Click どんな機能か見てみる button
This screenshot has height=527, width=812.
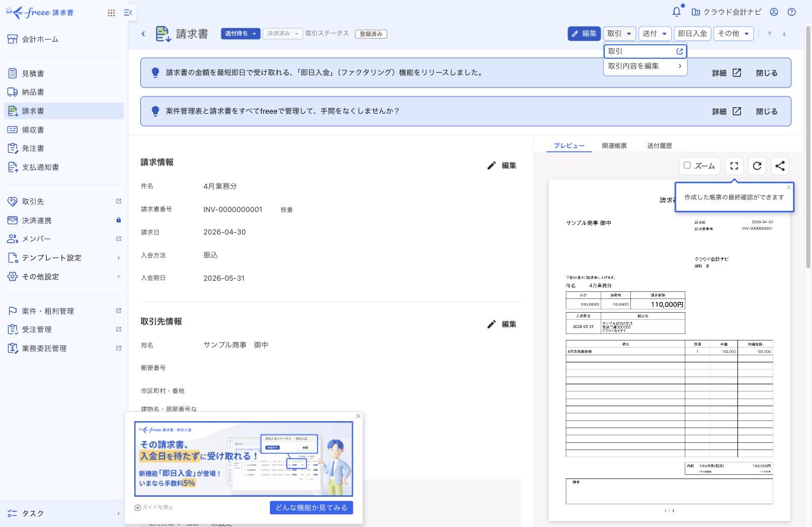(x=311, y=507)
